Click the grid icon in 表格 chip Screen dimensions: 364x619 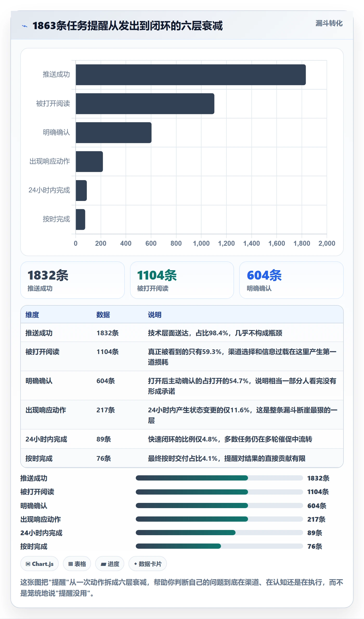pyautogui.click(x=70, y=564)
